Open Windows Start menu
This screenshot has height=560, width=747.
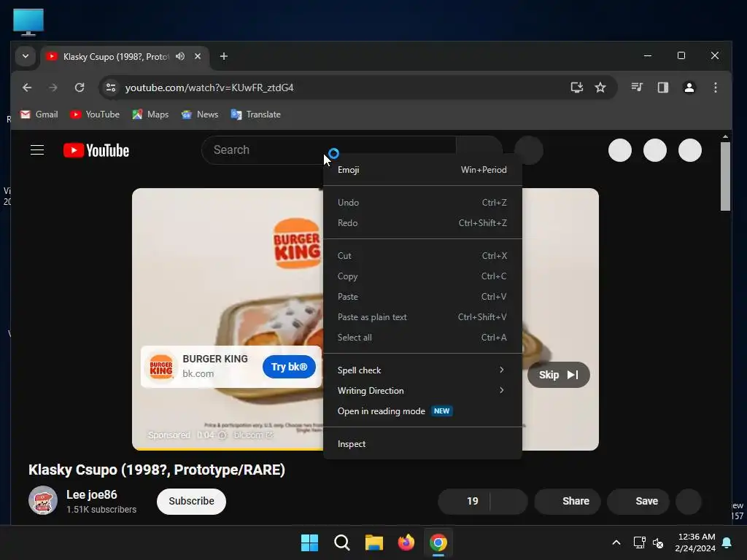(309, 542)
